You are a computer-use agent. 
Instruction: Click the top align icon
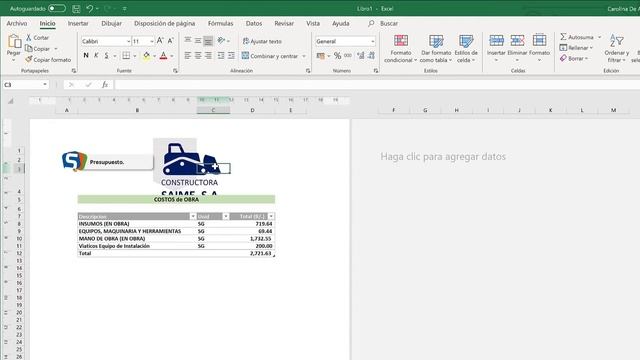(188, 40)
